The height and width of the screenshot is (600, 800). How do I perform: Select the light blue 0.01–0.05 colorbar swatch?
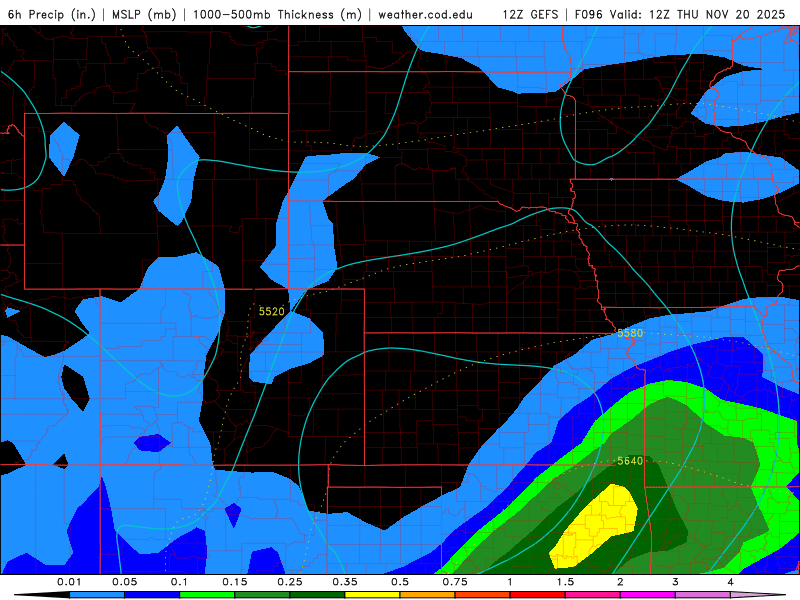click(x=97, y=595)
